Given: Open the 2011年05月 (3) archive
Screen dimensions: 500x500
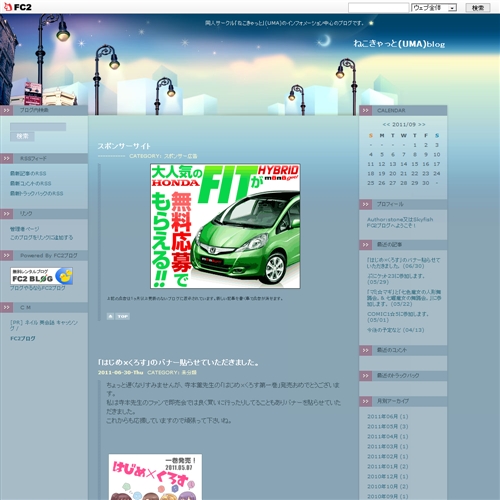Looking at the screenshot, I should click(x=388, y=427).
